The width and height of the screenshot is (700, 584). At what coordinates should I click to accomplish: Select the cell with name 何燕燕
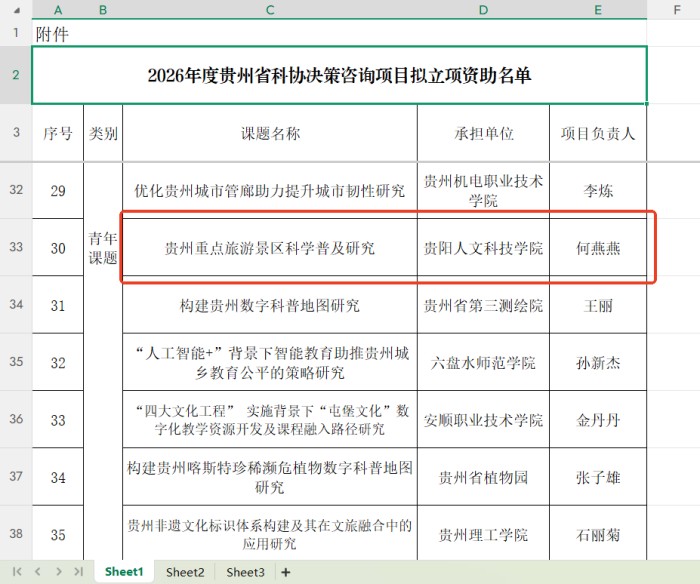pos(598,248)
